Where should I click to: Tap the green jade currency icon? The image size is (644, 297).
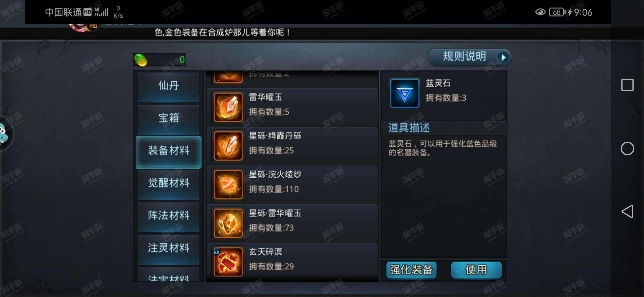141,60
